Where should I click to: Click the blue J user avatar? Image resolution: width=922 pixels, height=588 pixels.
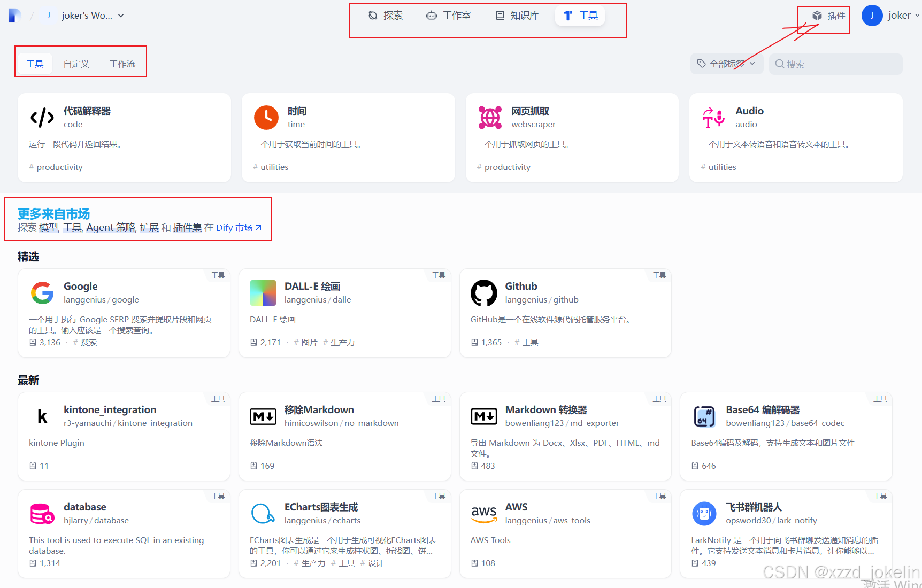coord(872,16)
